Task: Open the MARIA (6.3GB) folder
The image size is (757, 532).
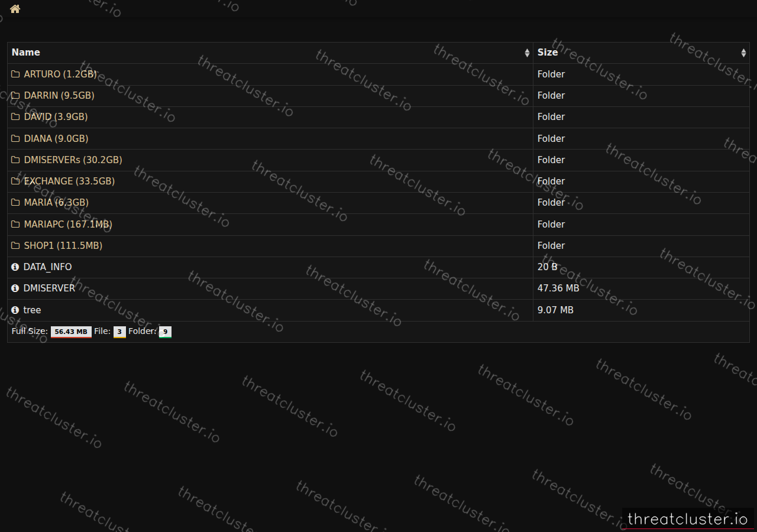Action: pos(56,202)
